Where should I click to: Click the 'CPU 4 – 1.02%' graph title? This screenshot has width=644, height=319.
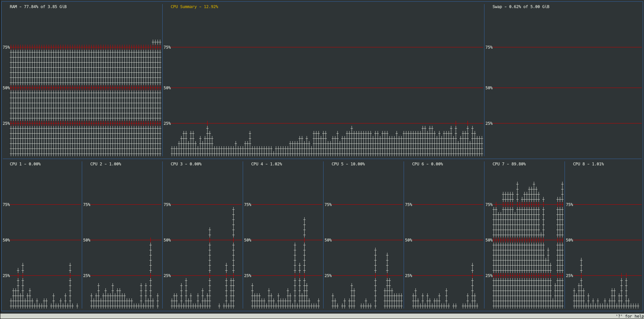[267, 164]
